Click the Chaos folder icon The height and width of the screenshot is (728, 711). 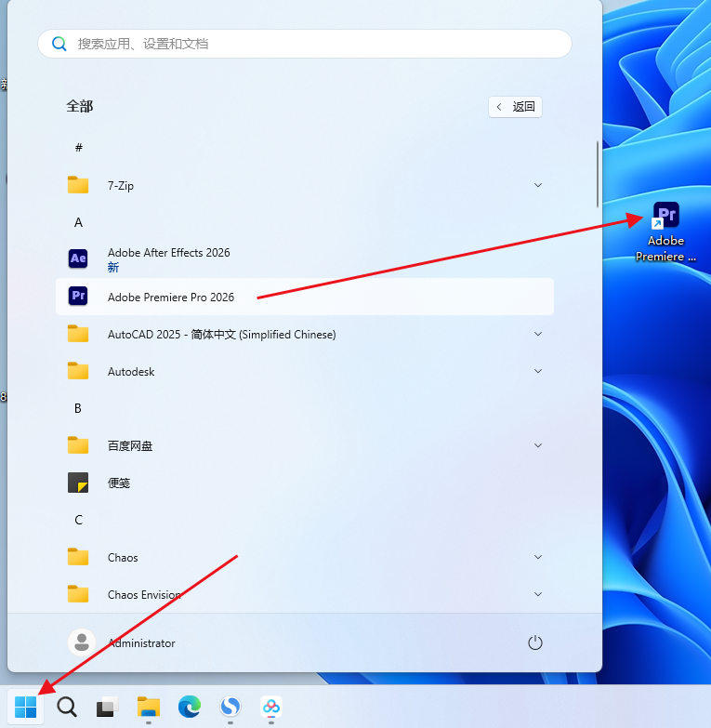click(x=78, y=557)
